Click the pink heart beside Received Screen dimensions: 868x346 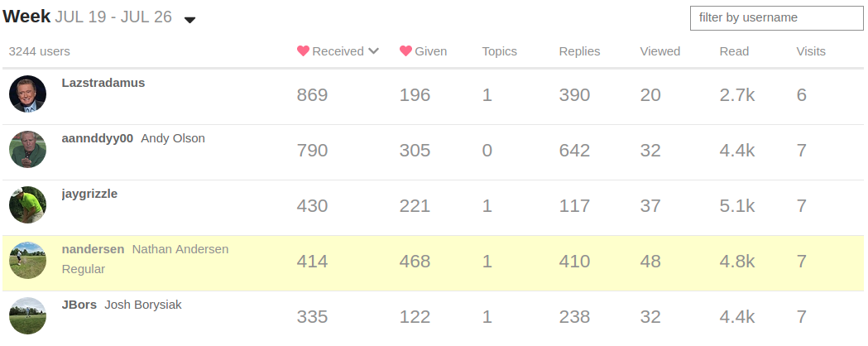(303, 51)
